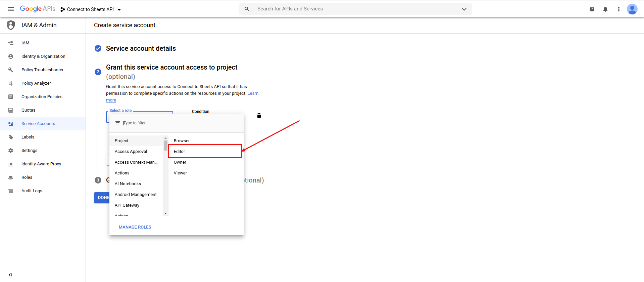
Task: Expand the Connect to Sheets API project selector
Action: tap(91, 9)
